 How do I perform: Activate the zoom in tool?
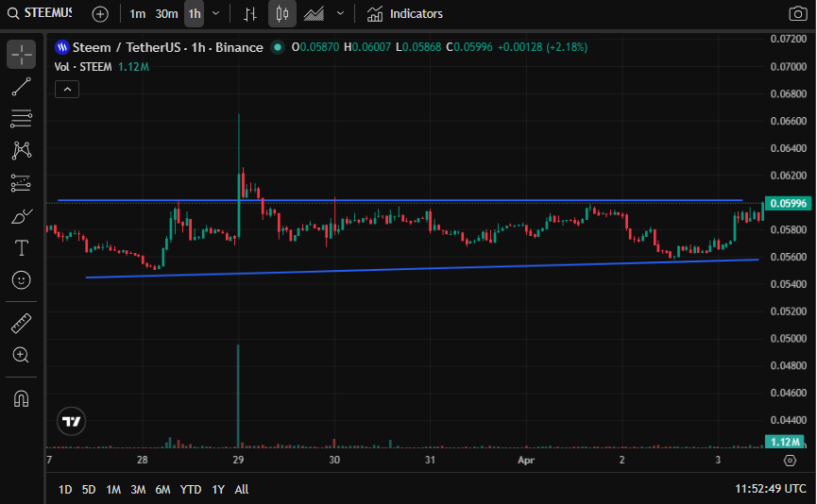(x=22, y=355)
